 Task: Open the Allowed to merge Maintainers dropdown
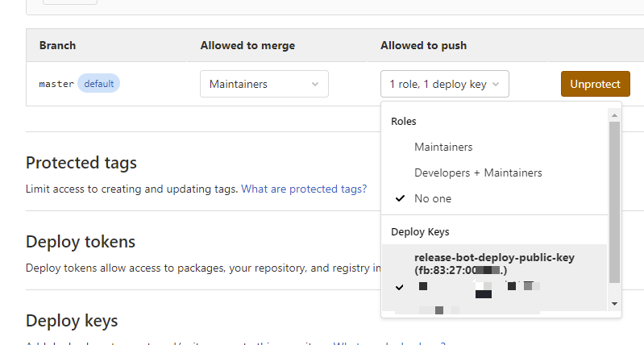click(264, 84)
